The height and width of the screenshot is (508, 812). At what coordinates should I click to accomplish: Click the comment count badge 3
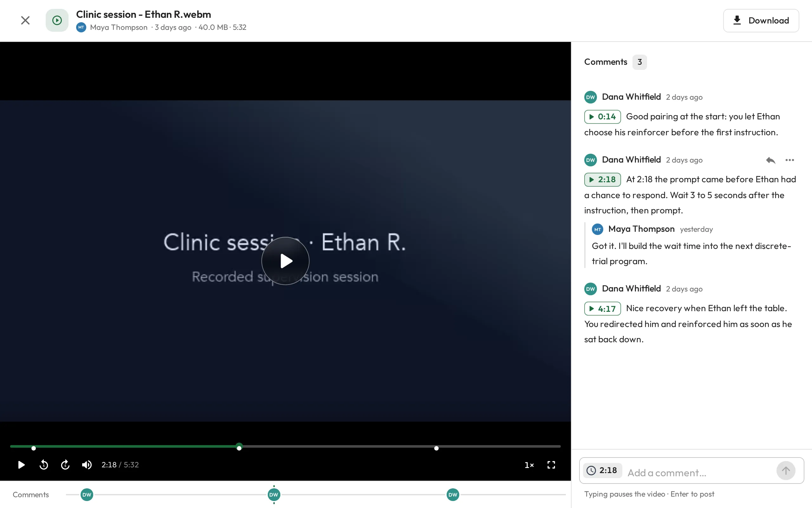coord(639,62)
